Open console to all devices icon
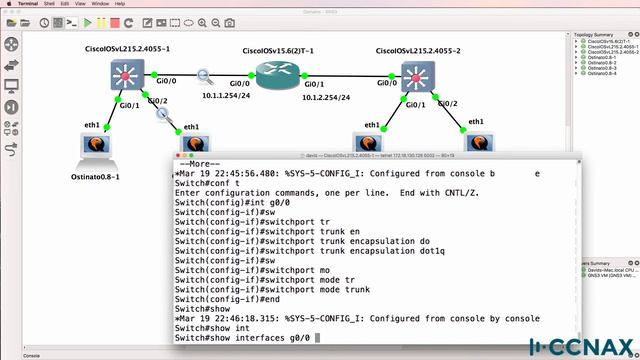The width and height of the screenshot is (640, 360). [x=72, y=23]
